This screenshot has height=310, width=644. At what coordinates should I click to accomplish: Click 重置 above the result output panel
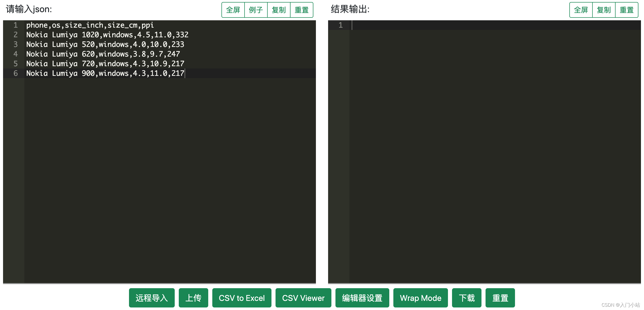(x=627, y=10)
